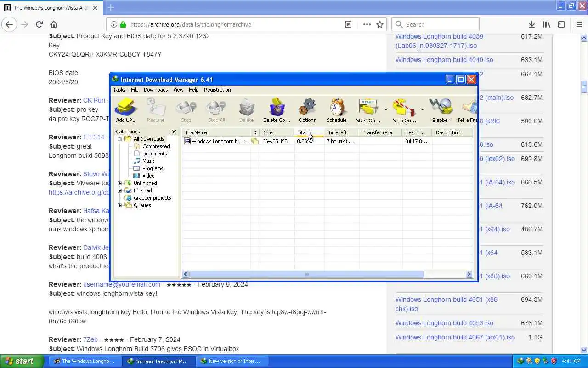Open Windows Longhorn build 4053.iso link

pos(444,323)
